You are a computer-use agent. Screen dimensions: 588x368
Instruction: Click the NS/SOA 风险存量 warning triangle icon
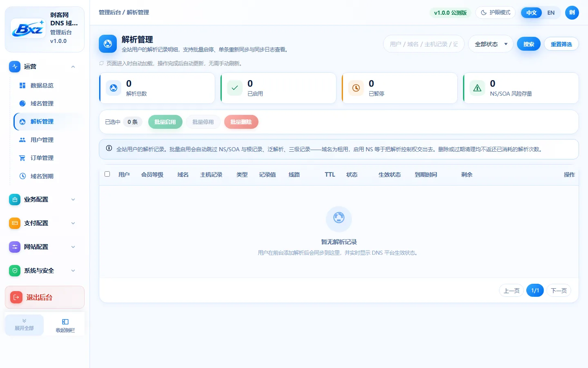(477, 88)
